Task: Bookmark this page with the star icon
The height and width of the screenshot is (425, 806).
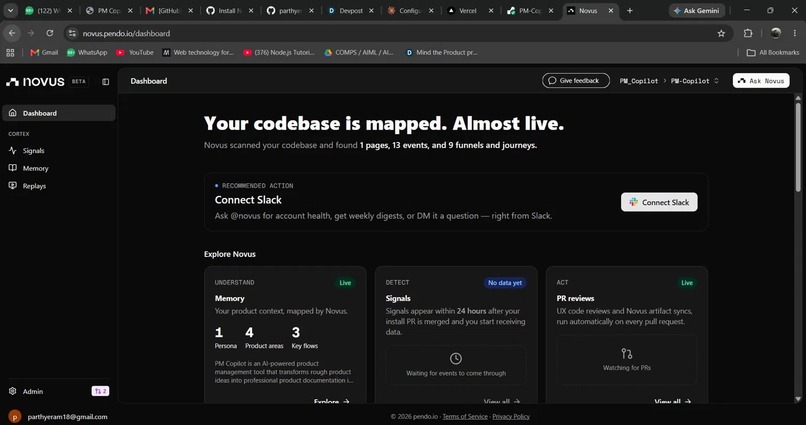Action: point(721,33)
